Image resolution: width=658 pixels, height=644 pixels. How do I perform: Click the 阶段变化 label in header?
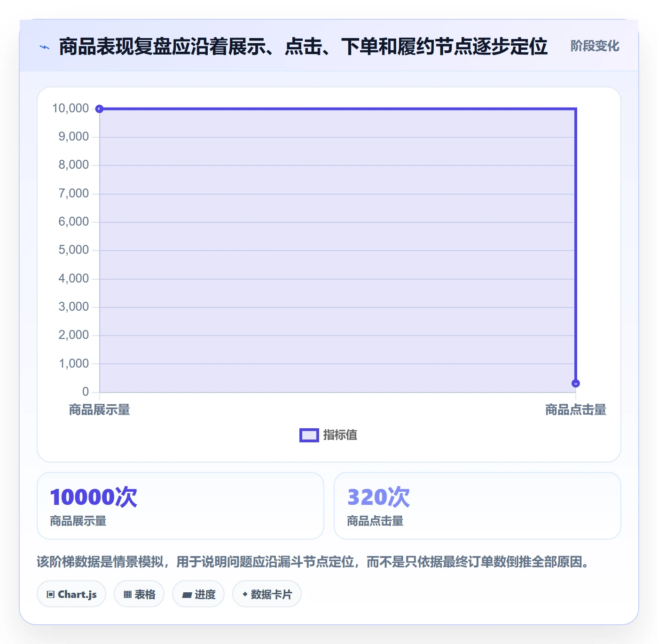595,46
